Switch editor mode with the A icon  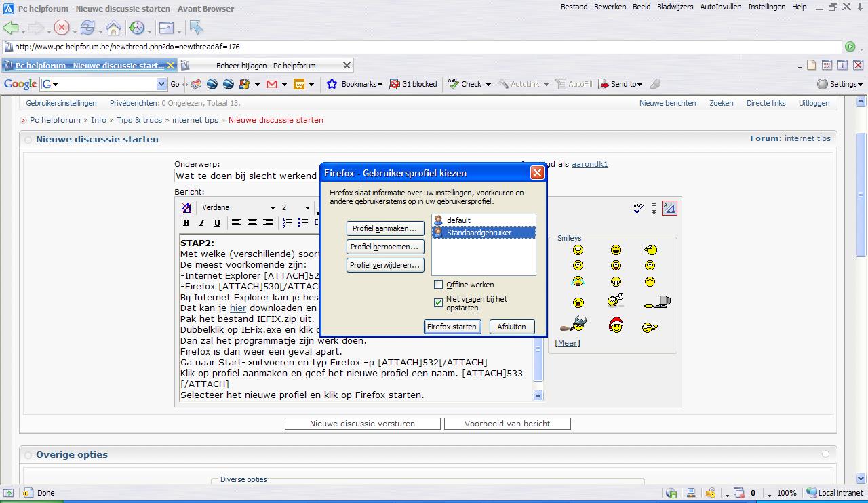pos(669,208)
